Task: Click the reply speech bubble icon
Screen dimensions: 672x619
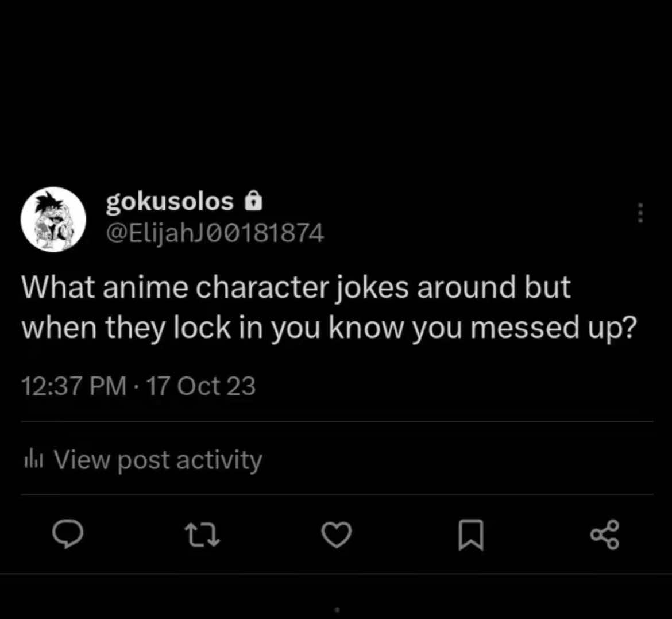Action: pos(68,535)
